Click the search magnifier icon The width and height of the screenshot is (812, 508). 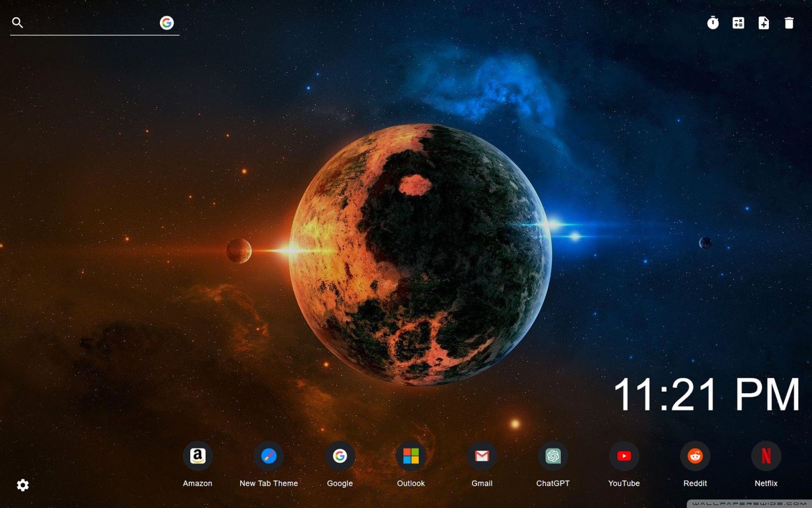[x=18, y=23]
